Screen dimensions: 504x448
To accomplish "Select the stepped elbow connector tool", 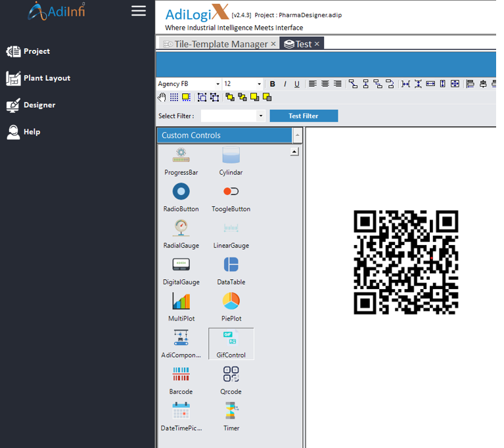I will [378, 84].
